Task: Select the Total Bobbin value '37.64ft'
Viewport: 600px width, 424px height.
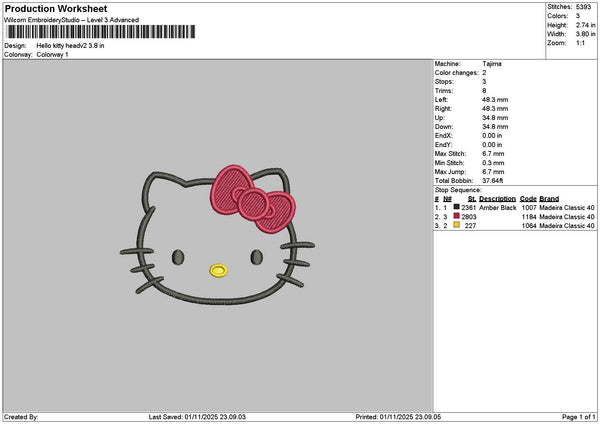Action: 492,181
